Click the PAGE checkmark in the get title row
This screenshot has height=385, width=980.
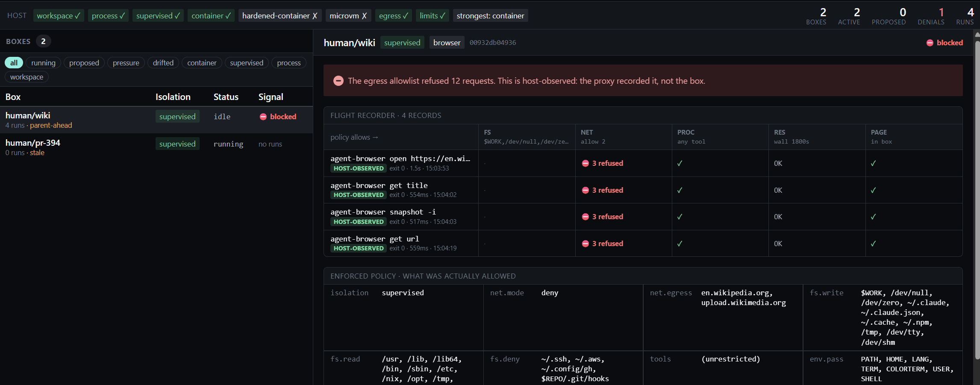pos(874,190)
